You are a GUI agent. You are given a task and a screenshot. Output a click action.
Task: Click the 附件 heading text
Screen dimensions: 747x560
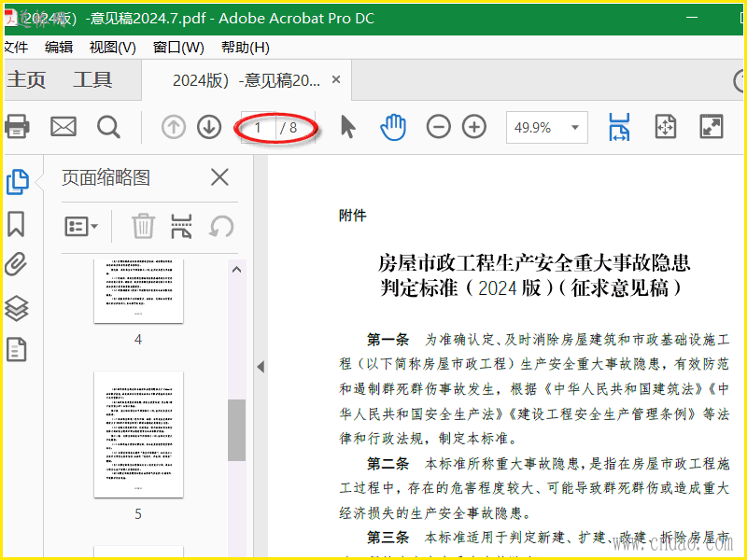pos(353,216)
